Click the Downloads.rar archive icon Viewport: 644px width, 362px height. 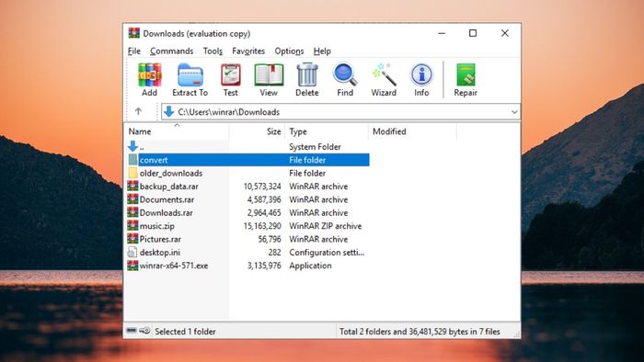(132, 212)
